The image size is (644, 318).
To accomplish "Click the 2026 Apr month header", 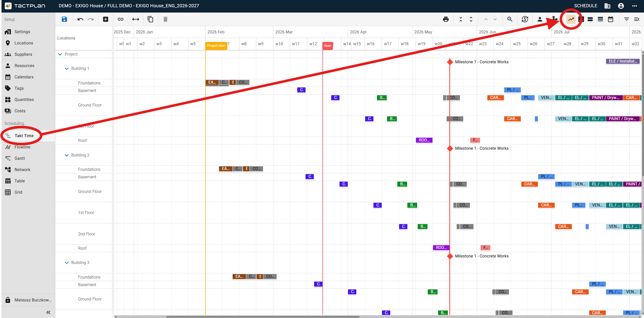I will coord(358,32).
